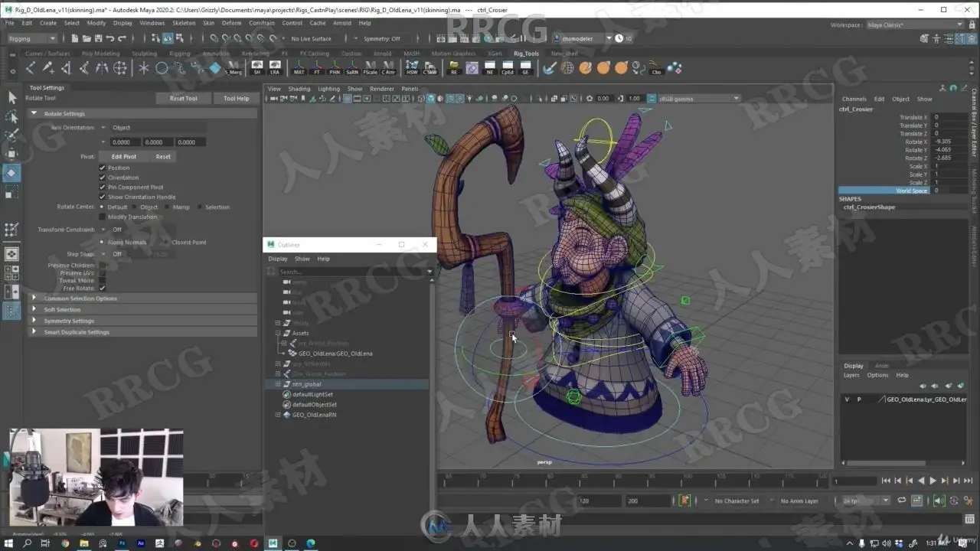Open the Skeleton menu
Image resolution: width=980 pixels, height=551 pixels.
(x=184, y=23)
